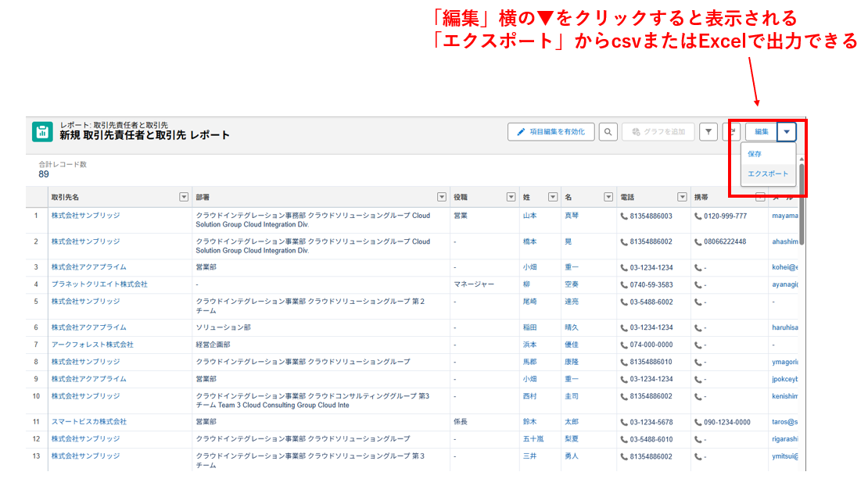Click phone number 074-000-0000
Image resolution: width=868 pixels, height=479 pixels.
[x=651, y=345]
